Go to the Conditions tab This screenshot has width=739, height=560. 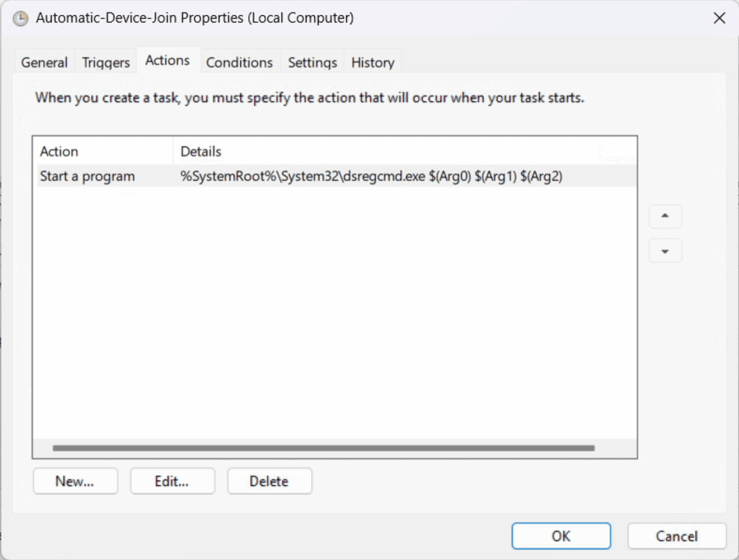click(x=239, y=62)
